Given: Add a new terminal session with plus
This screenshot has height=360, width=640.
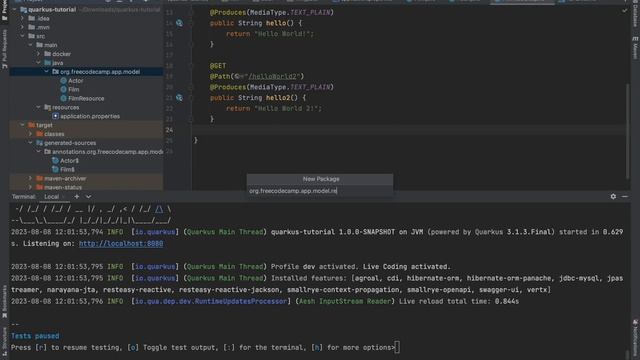Looking at the screenshot, I should click(x=77, y=196).
